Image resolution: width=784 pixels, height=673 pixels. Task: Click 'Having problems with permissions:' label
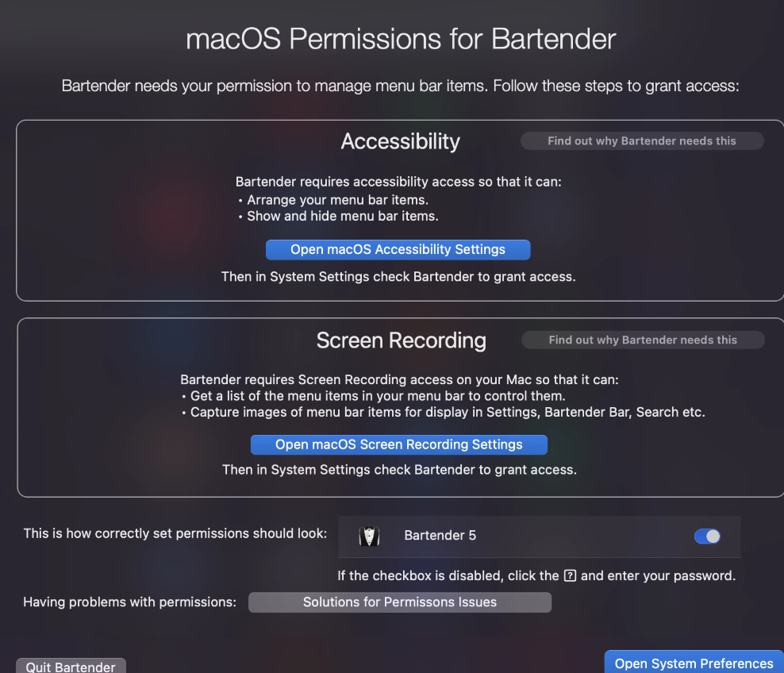pyautogui.click(x=129, y=602)
